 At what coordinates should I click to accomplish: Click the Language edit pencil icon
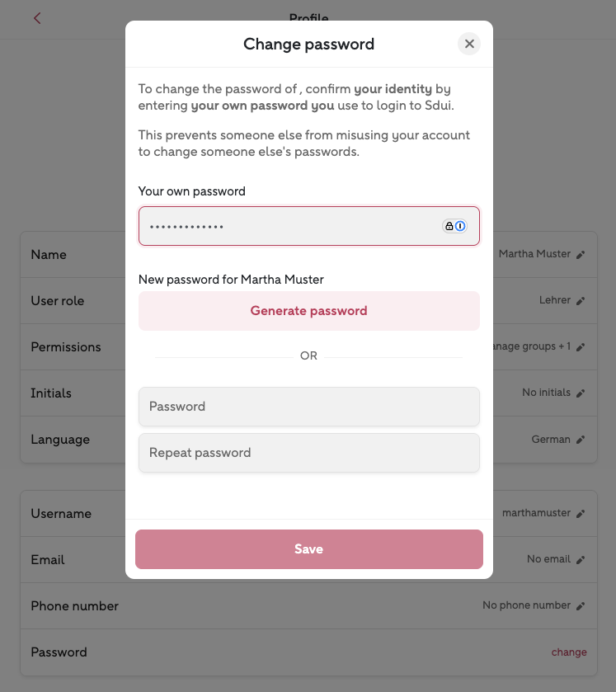click(581, 440)
